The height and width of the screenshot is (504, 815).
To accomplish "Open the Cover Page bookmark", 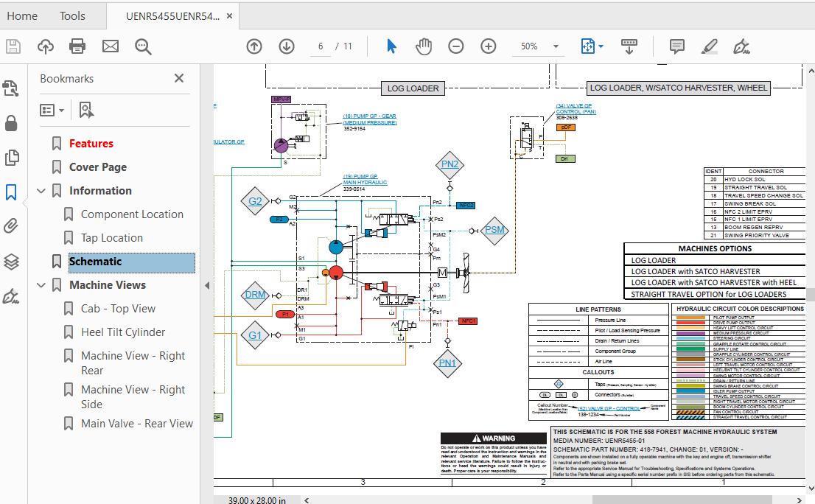I will pos(98,167).
